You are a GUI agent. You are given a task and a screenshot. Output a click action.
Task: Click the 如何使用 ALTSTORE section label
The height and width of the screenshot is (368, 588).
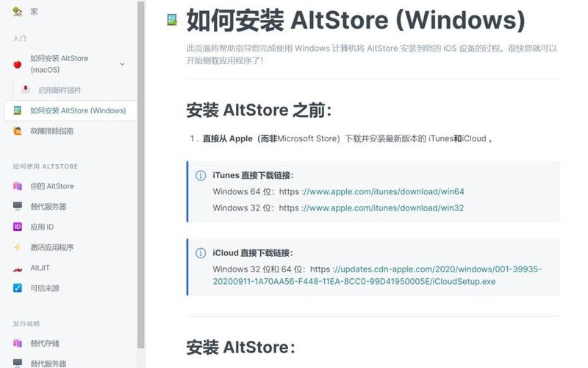pos(46,166)
